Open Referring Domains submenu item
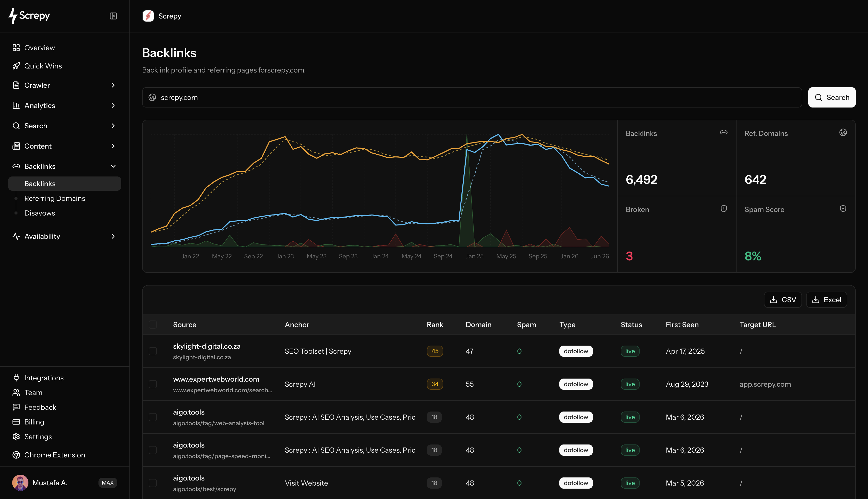 pos(55,198)
